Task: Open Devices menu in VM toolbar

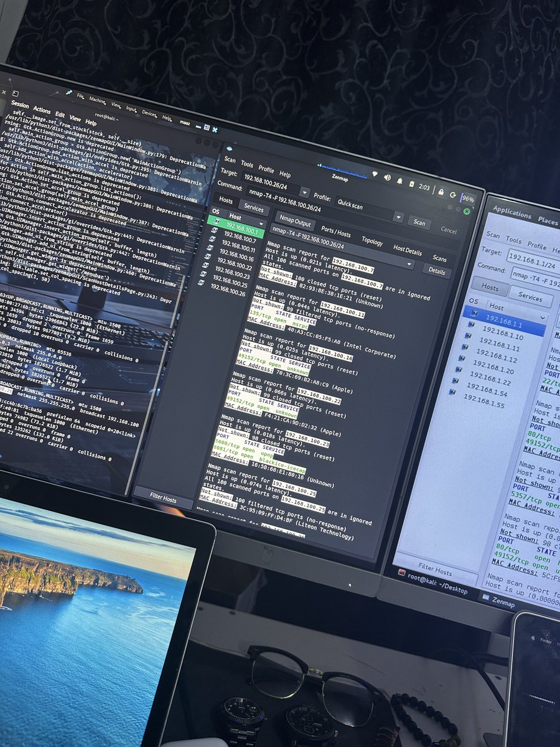Action: pyautogui.click(x=149, y=113)
